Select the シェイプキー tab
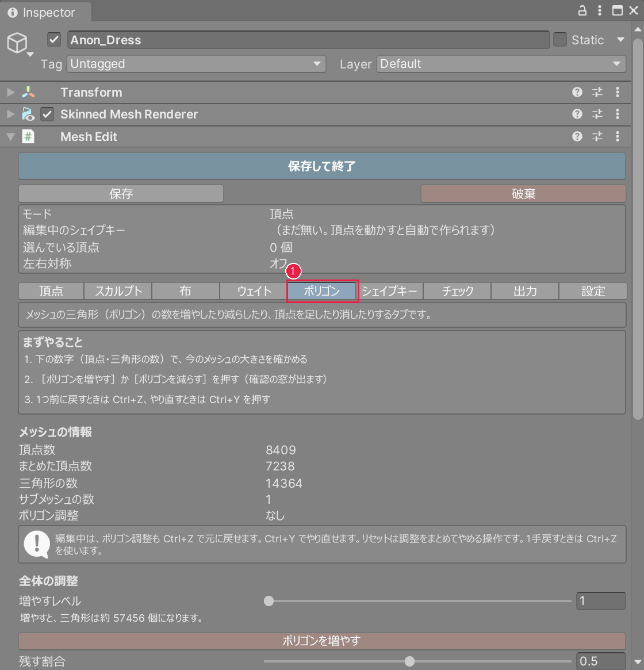 coord(389,291)
